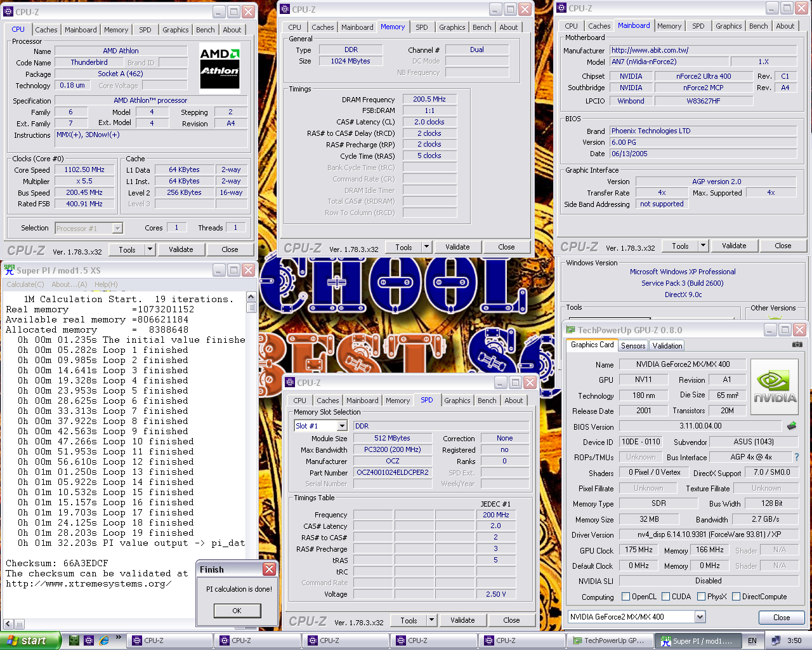
Task: Click the AMD Athlon logo in CPU-Z
Action: tap(220, 69)
